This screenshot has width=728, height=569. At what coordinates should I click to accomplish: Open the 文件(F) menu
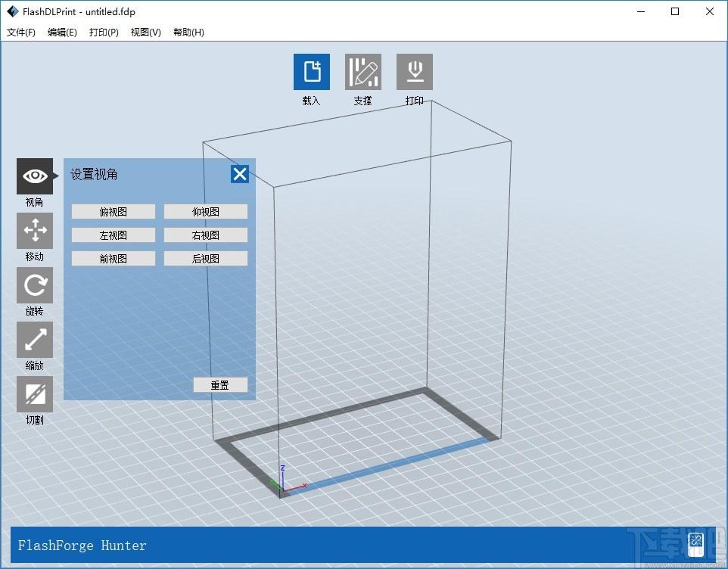tap(21, 32)
